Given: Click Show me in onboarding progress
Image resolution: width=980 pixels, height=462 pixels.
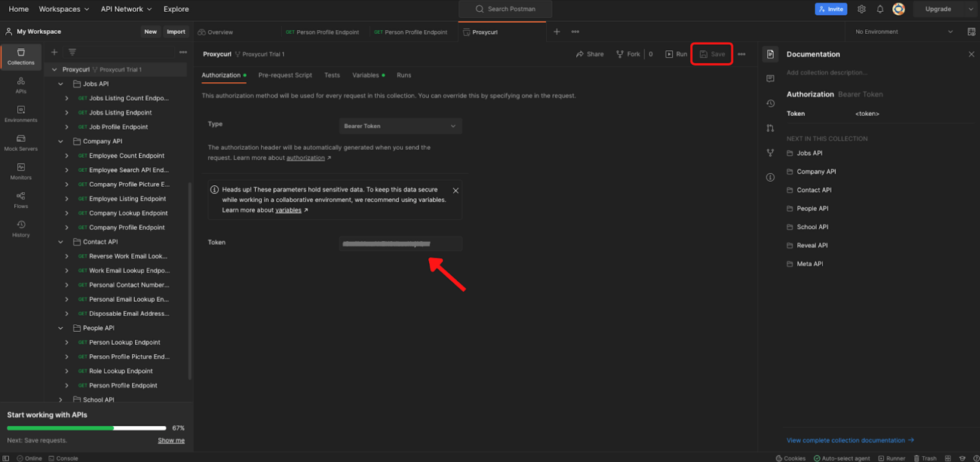Looking at the screenshot, I should [x=171, y=440].
